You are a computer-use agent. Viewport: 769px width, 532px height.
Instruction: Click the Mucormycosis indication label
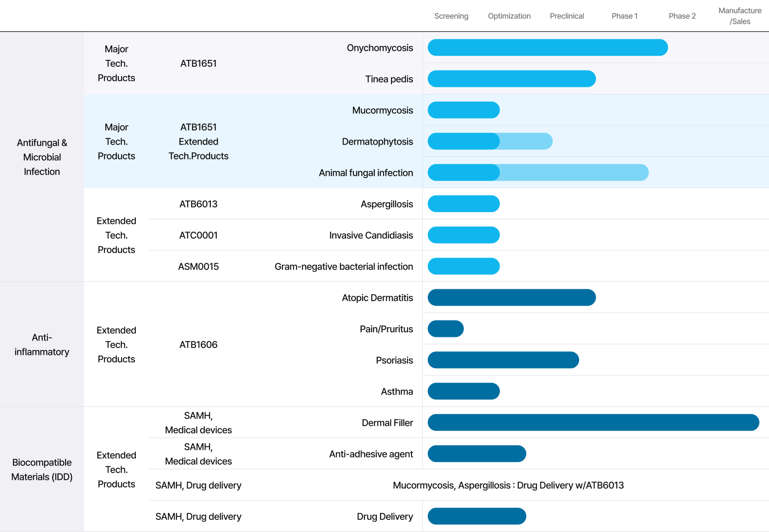382,111
